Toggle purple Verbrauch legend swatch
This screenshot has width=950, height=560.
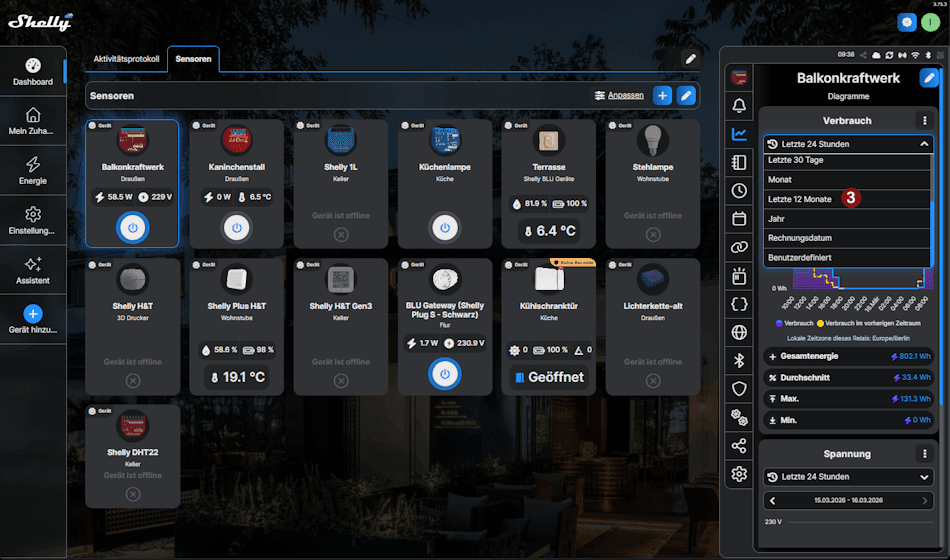tap(779, 323)
